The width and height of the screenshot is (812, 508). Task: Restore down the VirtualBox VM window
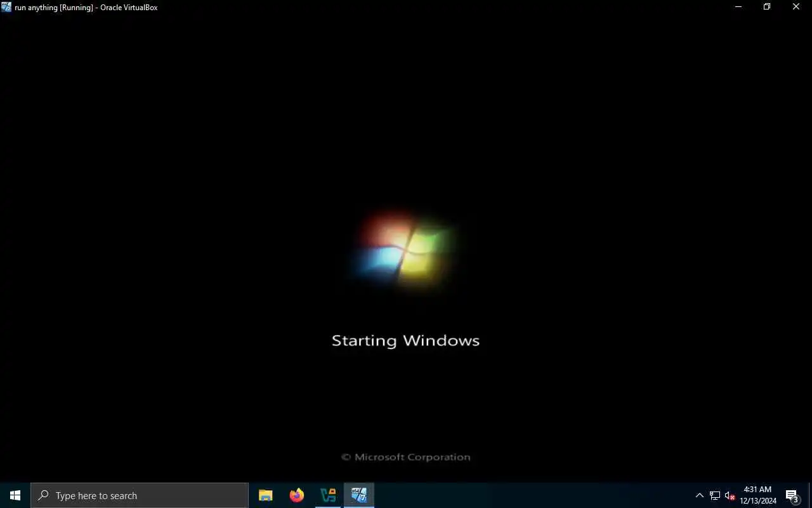(767, 7)
